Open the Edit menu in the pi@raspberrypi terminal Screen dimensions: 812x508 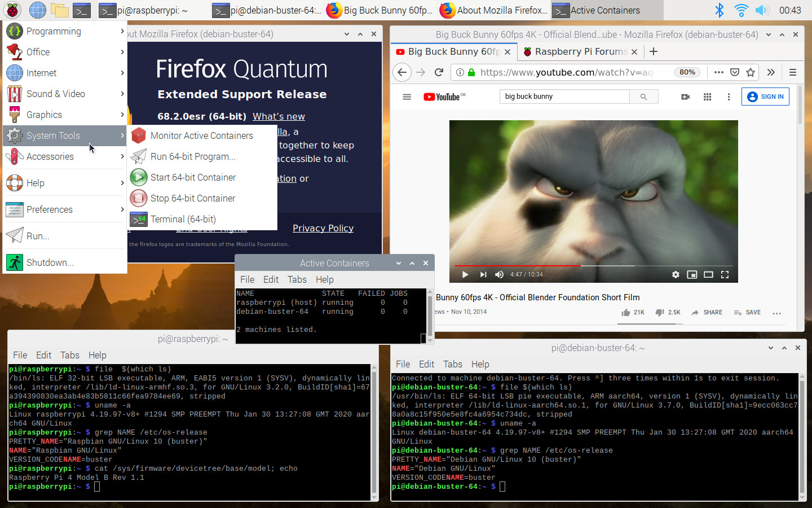click(x=44, y=355)
